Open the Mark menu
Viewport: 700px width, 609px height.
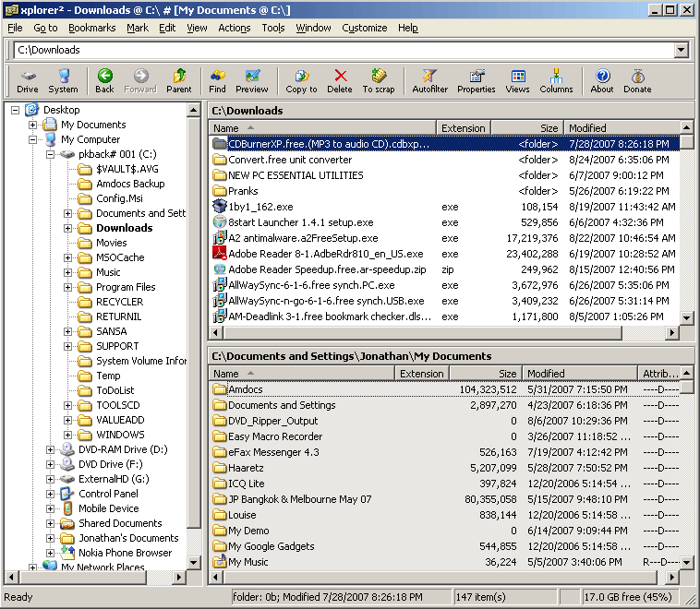click(x=138, y=28)
